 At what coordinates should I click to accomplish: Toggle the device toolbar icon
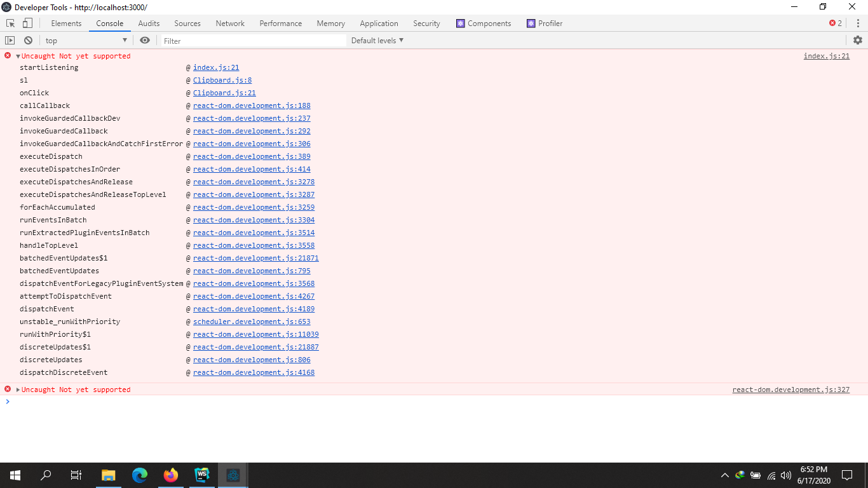27,24
